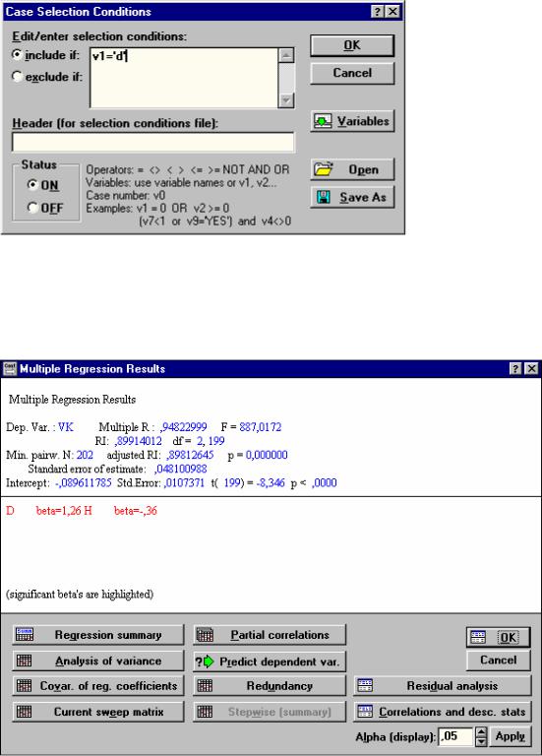Click the Intercept value -,089611785
The height and width of the screenshot is (756, 542).
coord(83,482)
